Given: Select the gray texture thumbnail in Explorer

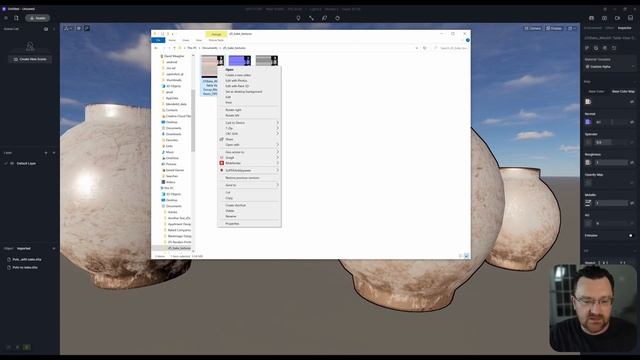Looking at the screenshot, I should pyautogui.click(x=267, y=61).
